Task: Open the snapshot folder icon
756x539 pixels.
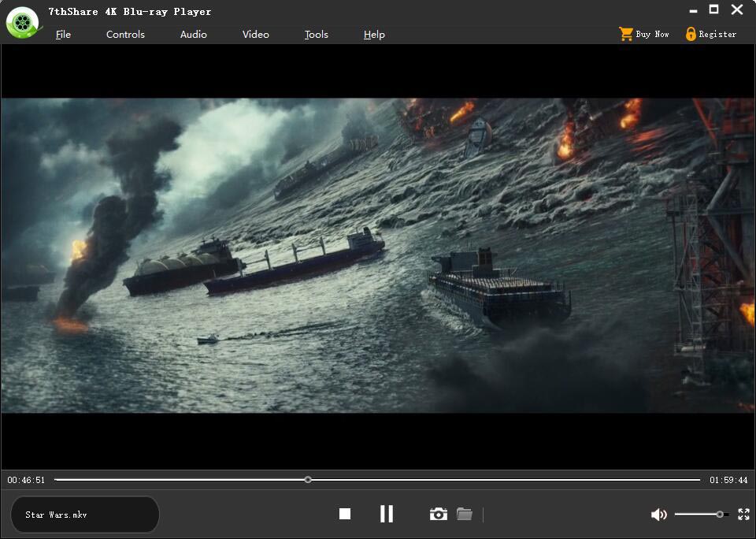Action: (465, 514)
